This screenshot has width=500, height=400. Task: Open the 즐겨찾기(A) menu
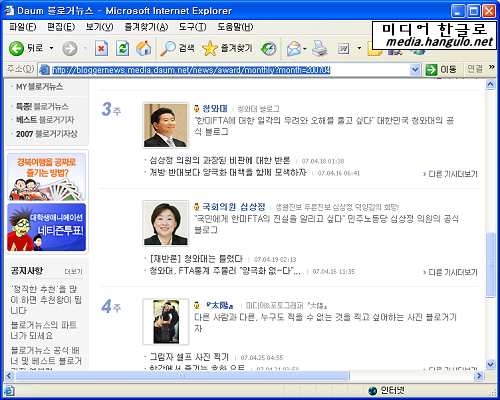(146, 27)
